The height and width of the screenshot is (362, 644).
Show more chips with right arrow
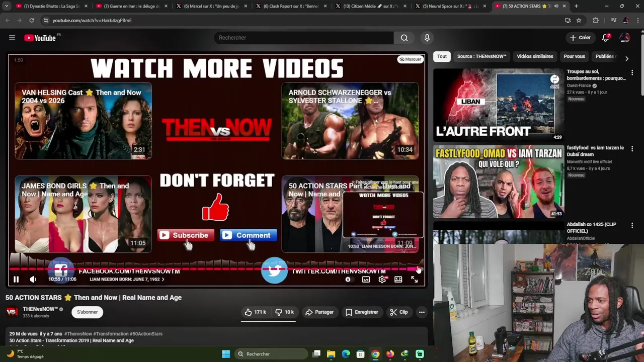[626, 58]
